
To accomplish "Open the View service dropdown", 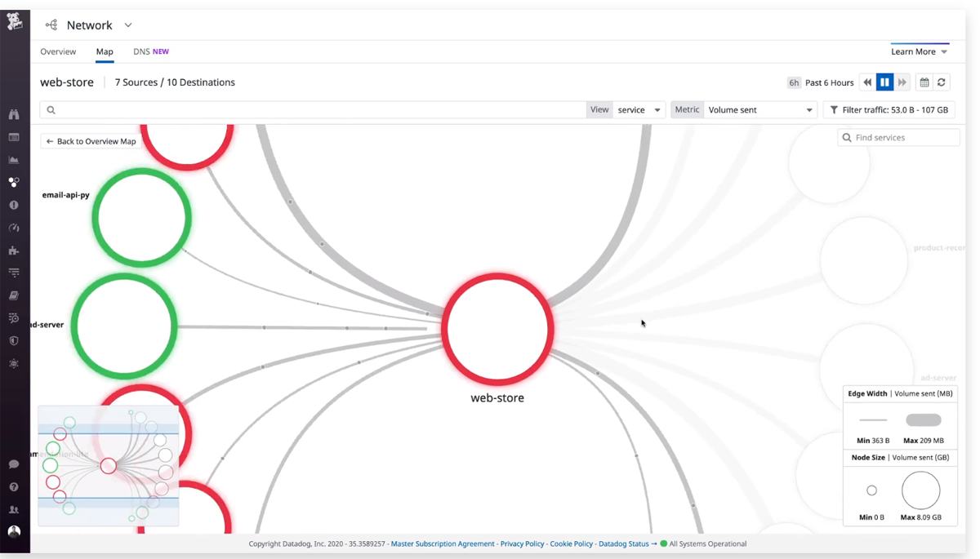I will 639,109.
